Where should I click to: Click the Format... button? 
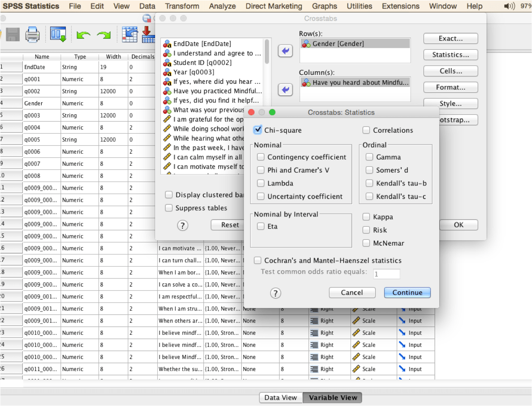tap(450, 87)
